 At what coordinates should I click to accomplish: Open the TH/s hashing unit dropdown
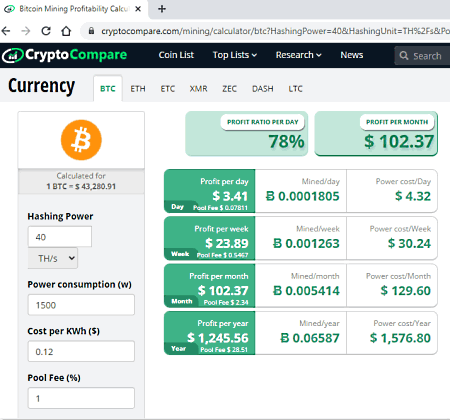(53, 258)
